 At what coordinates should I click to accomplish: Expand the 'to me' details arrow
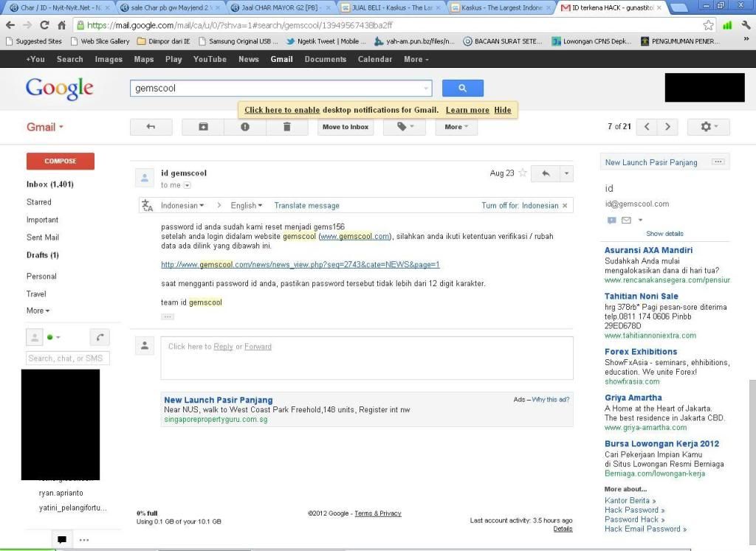click(x=188, y=185)
